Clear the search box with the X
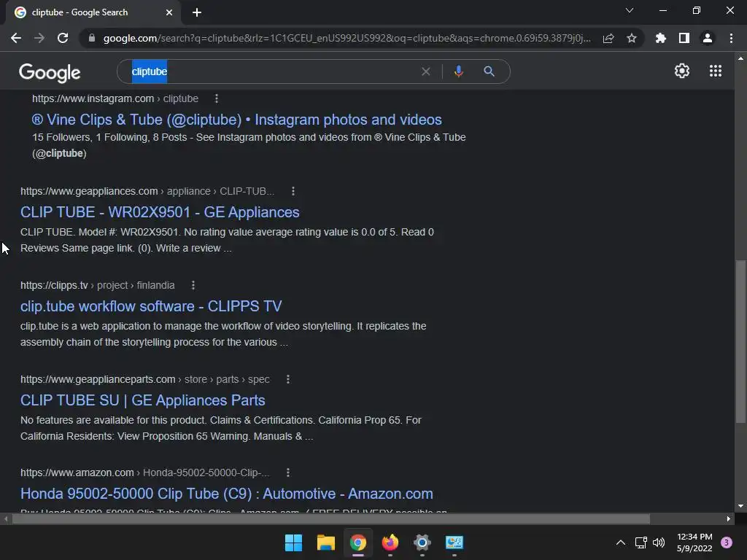This screenshot has width=747, height=560. 426,71
